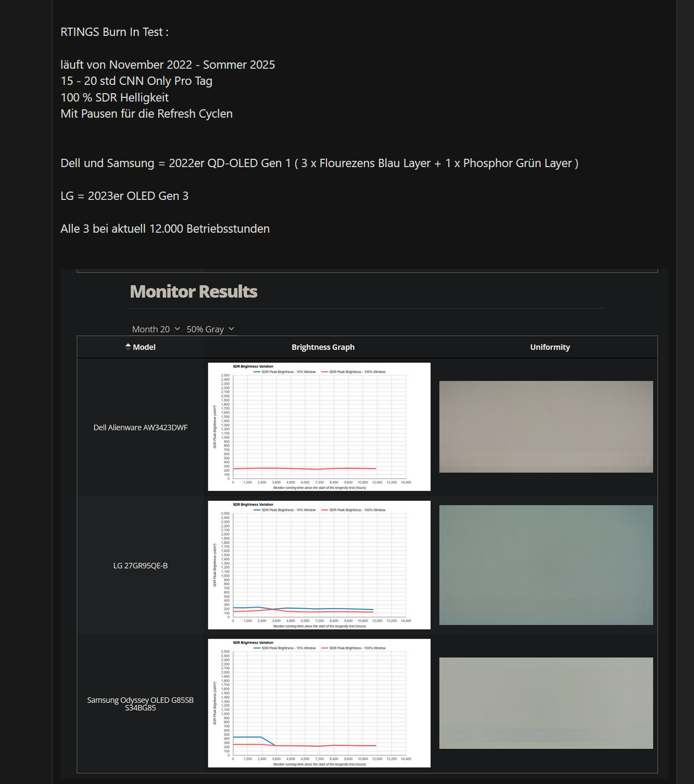Open the Month 20 dropdown

pos(155,328)
